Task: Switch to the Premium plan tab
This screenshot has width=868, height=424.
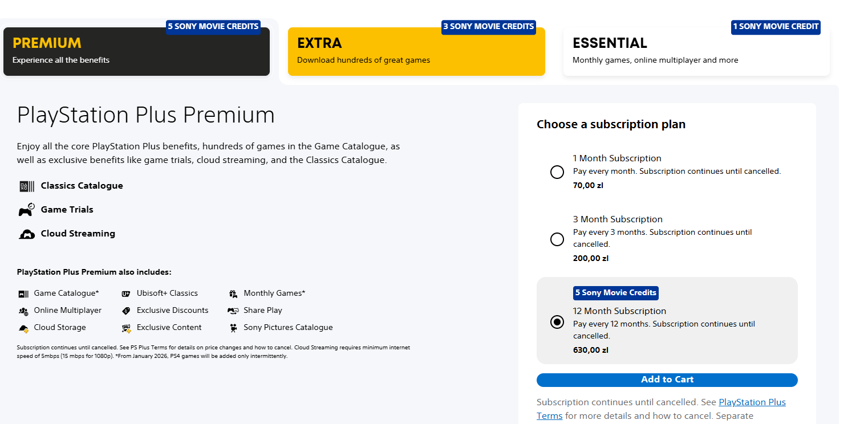Action: (136, 52)
